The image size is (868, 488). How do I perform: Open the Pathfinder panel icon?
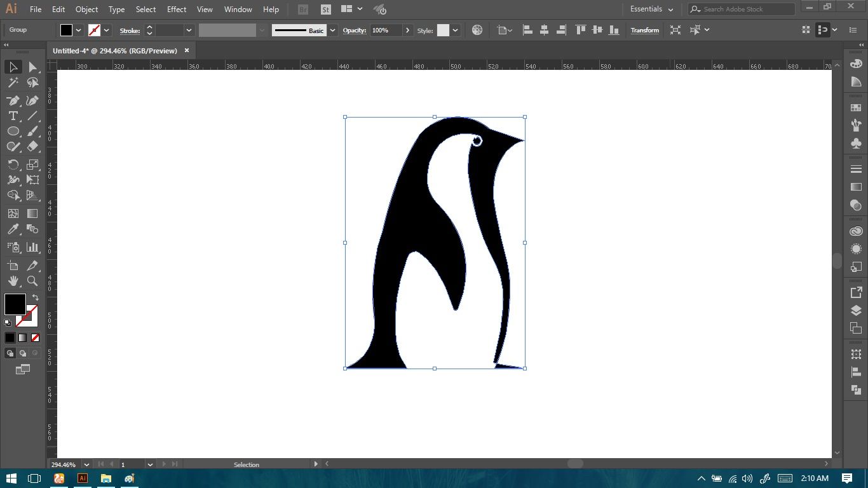(856, 390)
